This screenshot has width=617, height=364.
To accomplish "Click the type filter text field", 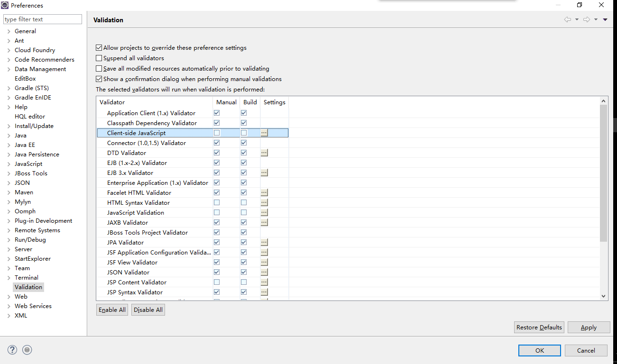I will (x=43, y=19).
